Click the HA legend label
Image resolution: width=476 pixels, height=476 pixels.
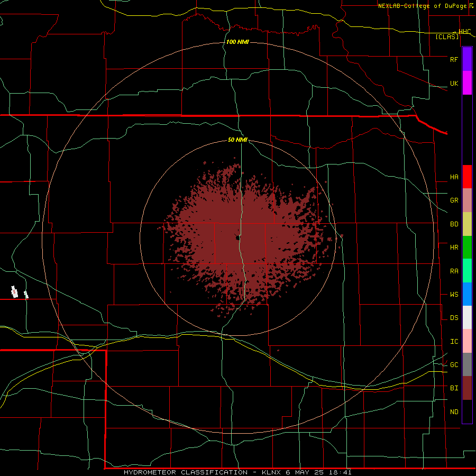[x=454, y=177]
